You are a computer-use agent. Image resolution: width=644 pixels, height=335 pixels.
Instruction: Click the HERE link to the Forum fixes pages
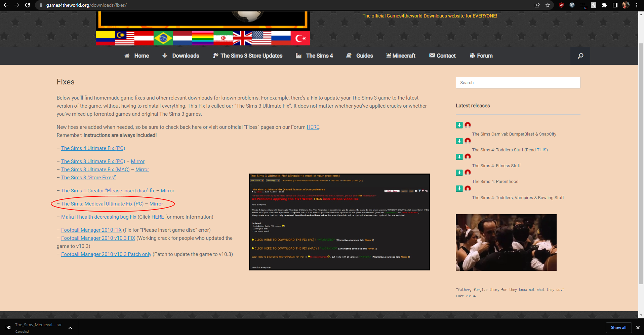(x=313, y=127)
